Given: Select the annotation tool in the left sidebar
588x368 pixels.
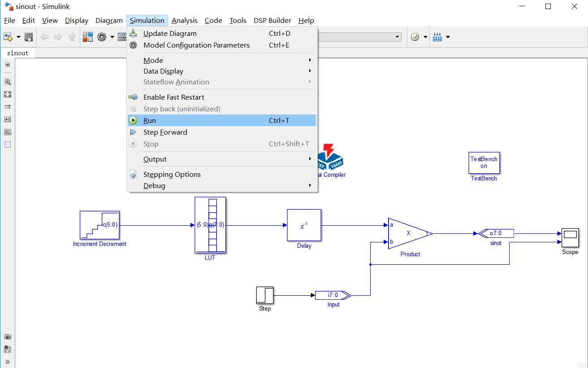Looking at the screenshot, I should 7,119.
